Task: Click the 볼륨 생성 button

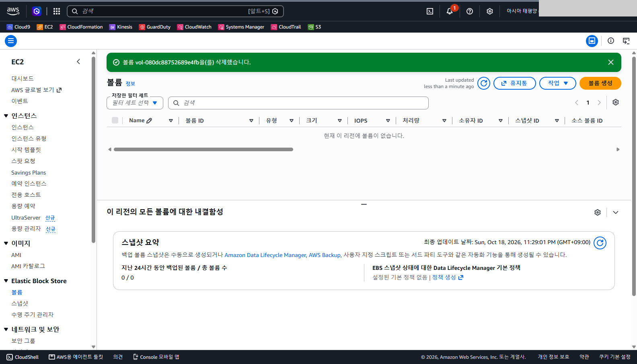Action: 600,83
